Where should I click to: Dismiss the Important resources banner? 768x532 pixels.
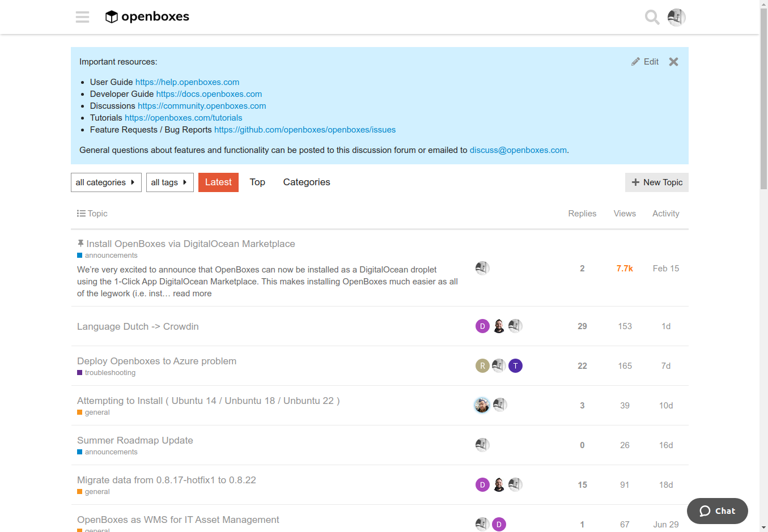click(673, 62)
